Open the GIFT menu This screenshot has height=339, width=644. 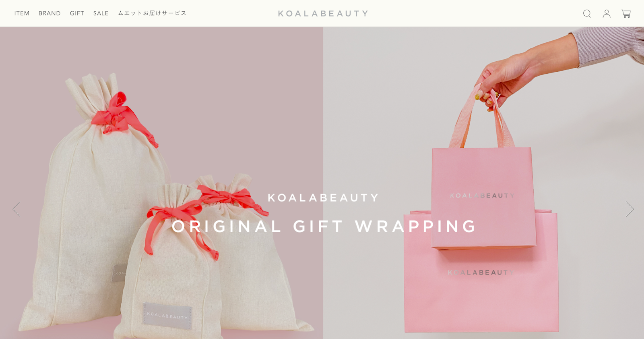coord(77,13)
